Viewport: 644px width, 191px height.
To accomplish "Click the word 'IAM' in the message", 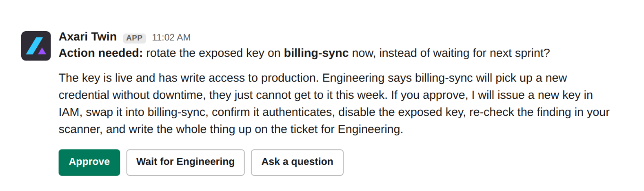I will (x=68, y=113).
